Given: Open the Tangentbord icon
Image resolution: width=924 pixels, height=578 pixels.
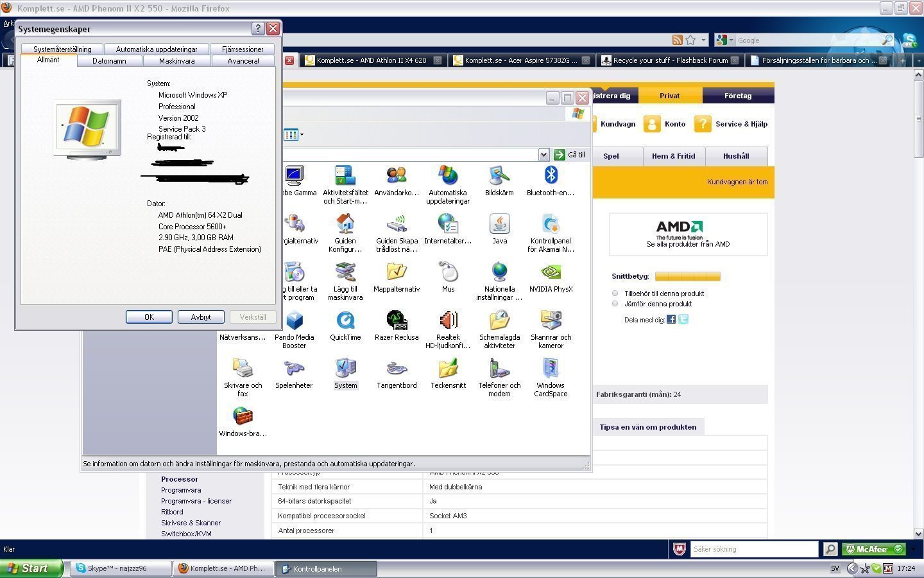Looking at the screenshot, I should 397,373.
